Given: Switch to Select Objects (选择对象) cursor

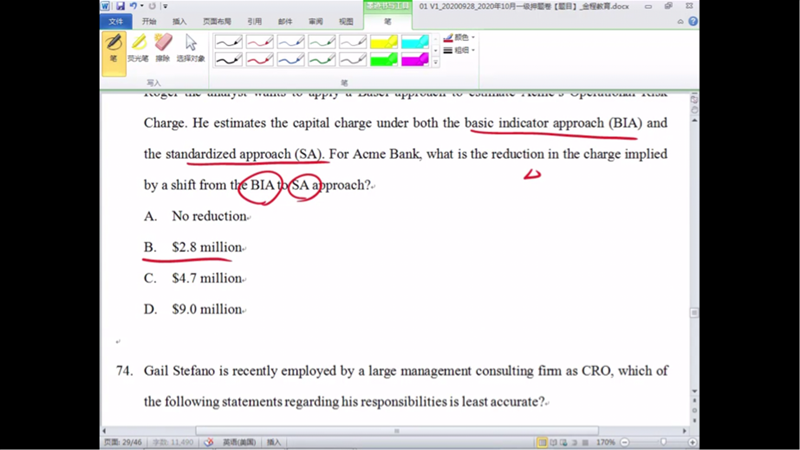Looking at the screenshot, I should 190,48.
